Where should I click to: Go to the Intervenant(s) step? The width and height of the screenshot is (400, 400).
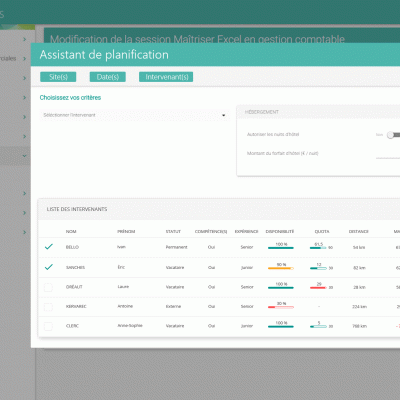[166, 77]
